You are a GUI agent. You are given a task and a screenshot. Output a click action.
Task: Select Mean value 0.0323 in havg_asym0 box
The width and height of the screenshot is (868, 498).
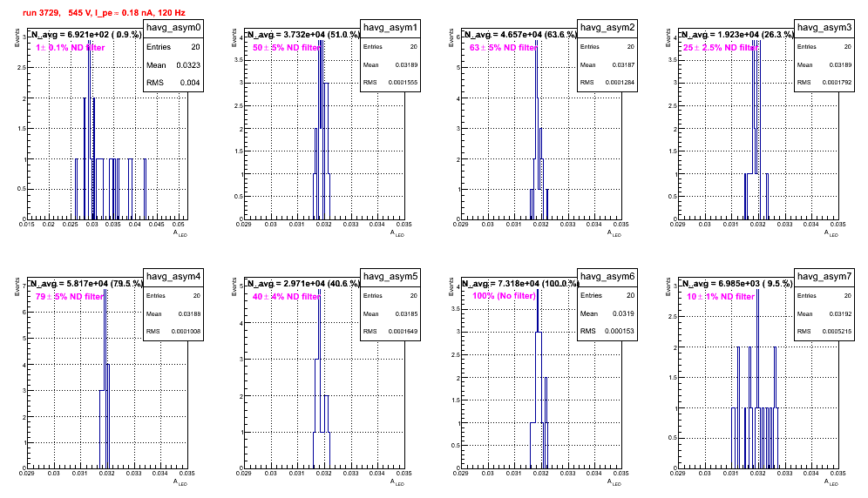188,65
